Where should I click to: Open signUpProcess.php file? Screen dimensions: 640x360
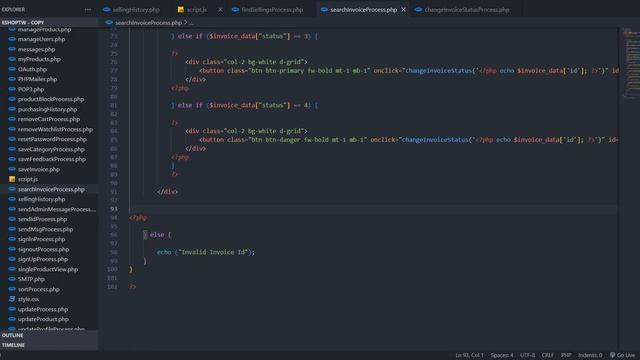click(43, 259)
